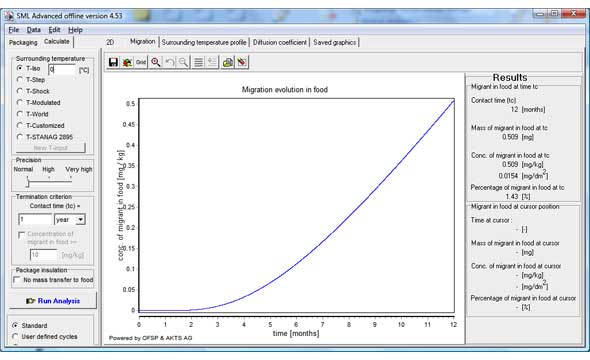Open the year unit dropdown
Screen dimensions: 590x360
[x=70, y=219]
